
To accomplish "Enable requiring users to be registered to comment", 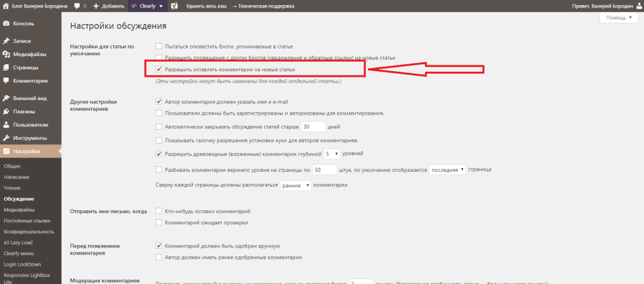I will pos(158,113).
